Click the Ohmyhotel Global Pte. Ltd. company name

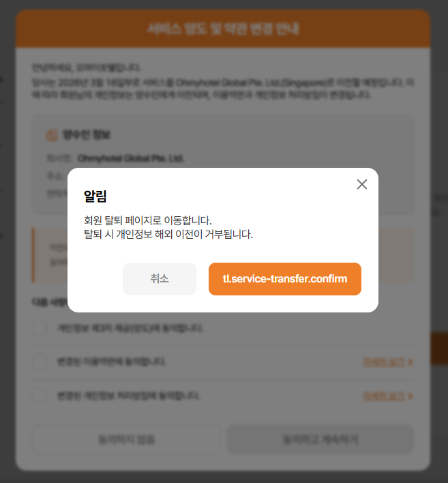[130, 158]
